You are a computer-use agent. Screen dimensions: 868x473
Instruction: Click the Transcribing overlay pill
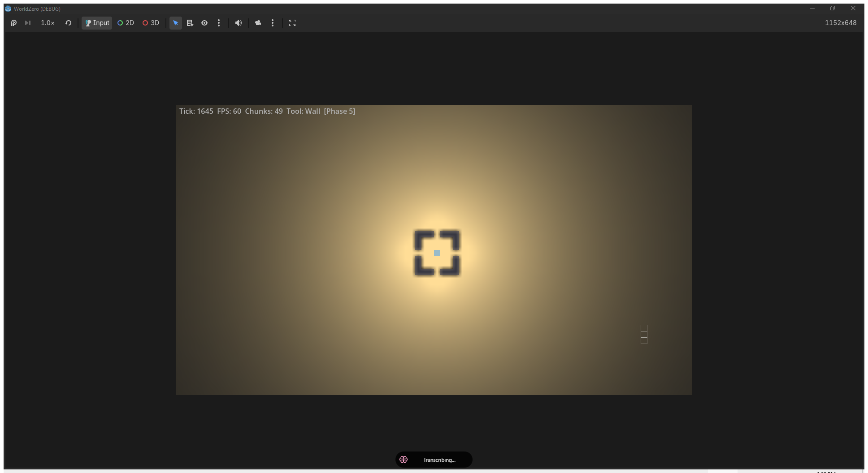click(434, 460)
